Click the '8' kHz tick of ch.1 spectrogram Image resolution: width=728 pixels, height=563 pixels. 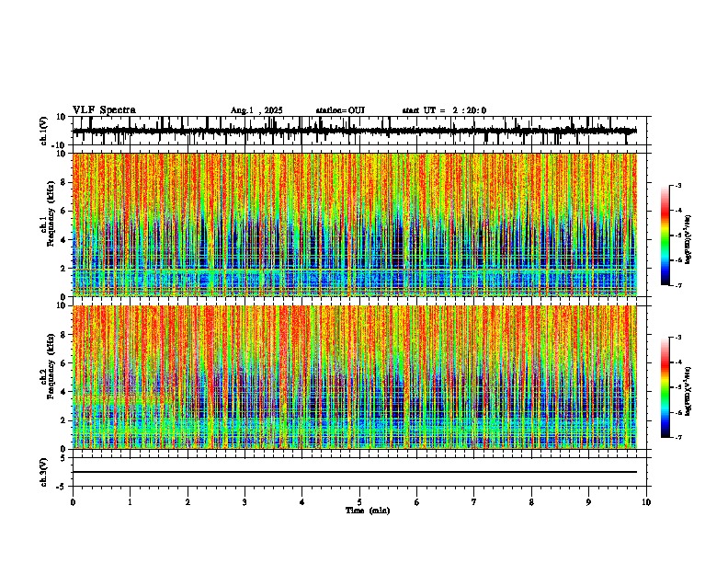click(63, 182)
